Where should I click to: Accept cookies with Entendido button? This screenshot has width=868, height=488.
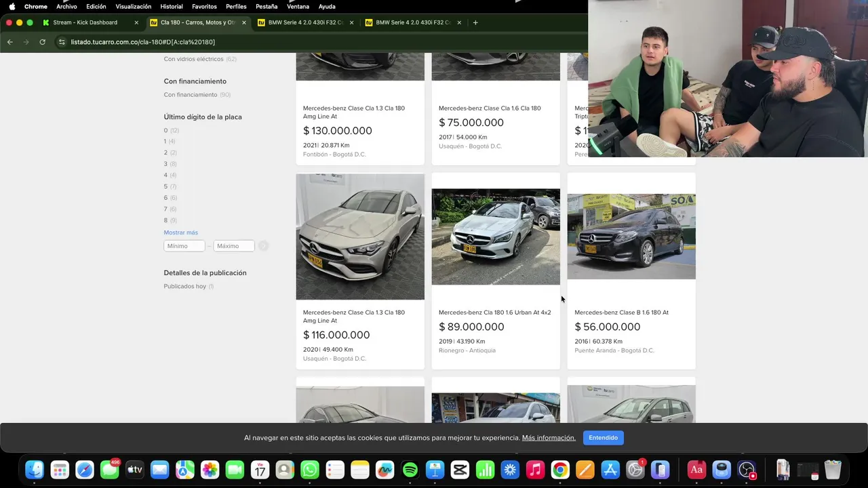[603, 438]
